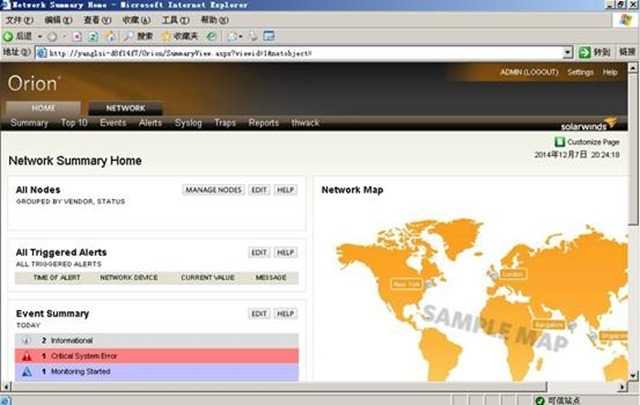Viewport: 640px width, 405px height.
Task: Switch to the NETWORK tab
Action: (x=125, y=108)
